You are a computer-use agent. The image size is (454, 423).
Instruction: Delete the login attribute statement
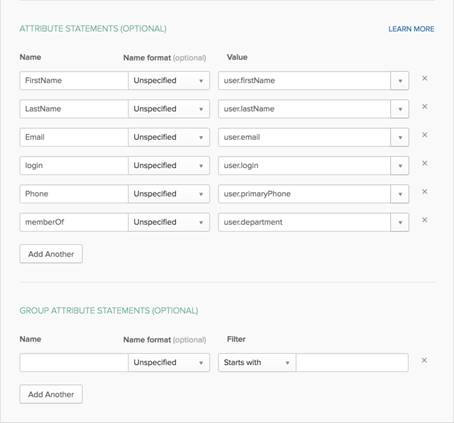click(425, 163)
